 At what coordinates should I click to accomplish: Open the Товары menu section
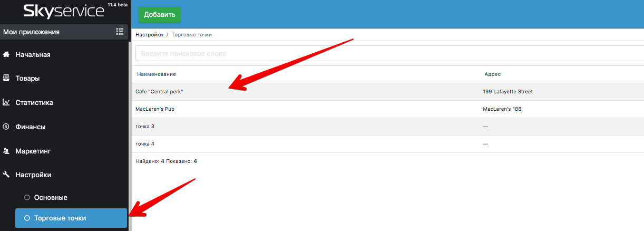click(27, 79)
